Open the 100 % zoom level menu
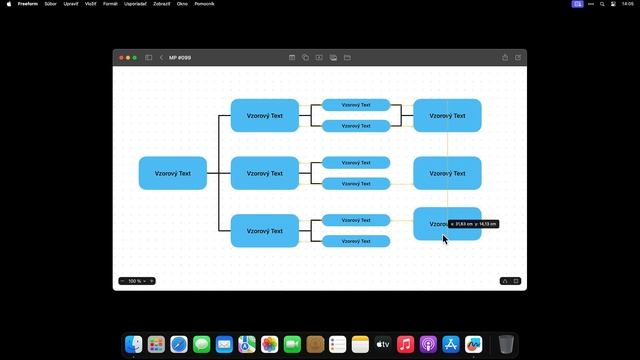Viewport: 640px width, 360px height. [137, 281]
